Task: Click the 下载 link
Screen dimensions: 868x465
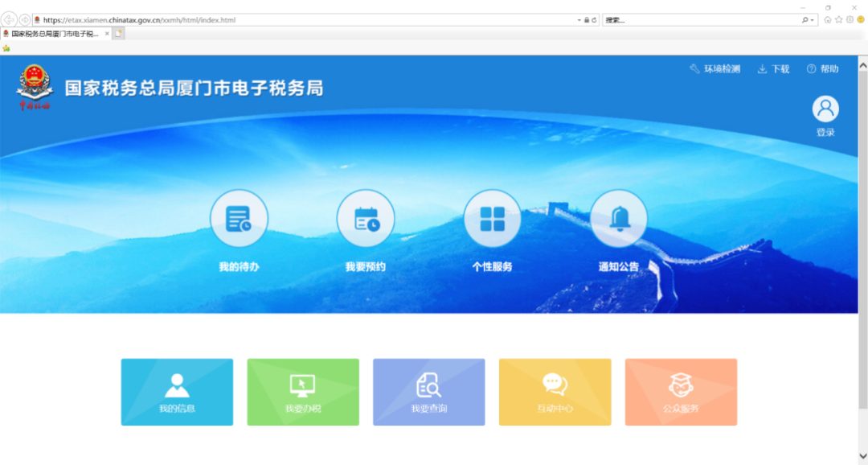Action: click(773, 68)
